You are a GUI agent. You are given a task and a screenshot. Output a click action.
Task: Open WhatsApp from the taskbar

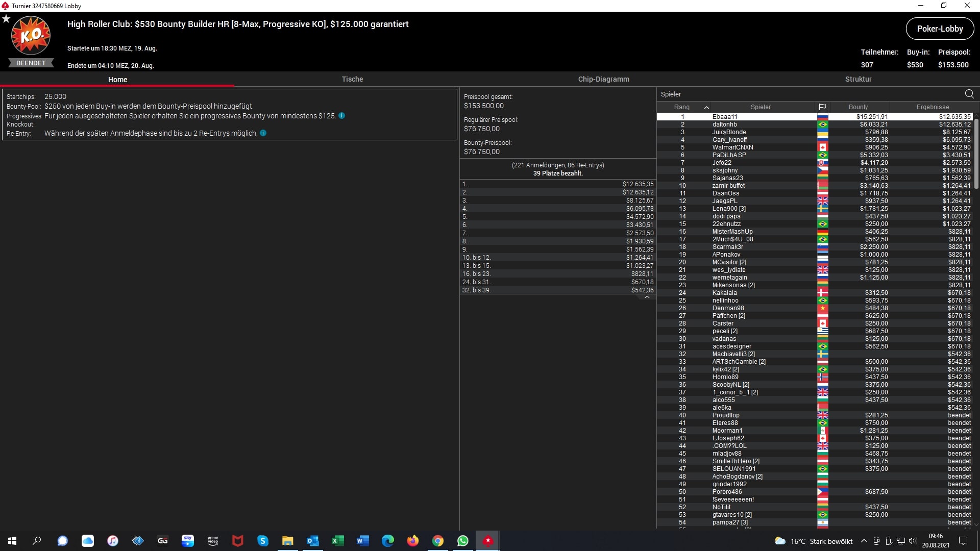click(462, 541)
